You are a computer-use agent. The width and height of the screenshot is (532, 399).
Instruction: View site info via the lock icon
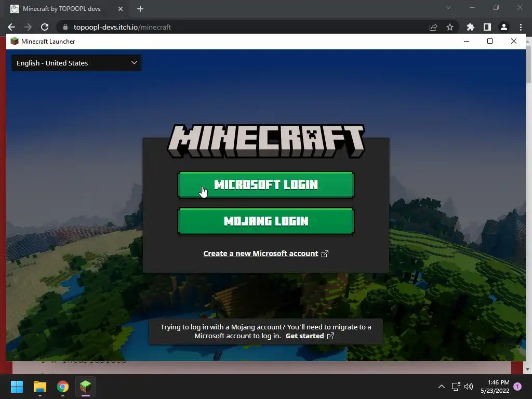[65, 27]
